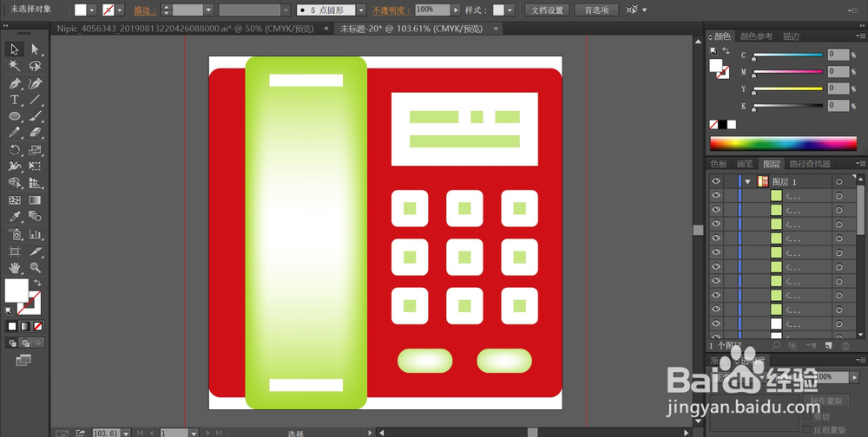Open artboard number dropdown in status bar
The width and height of the screenshot is (868, 437).
194,433
